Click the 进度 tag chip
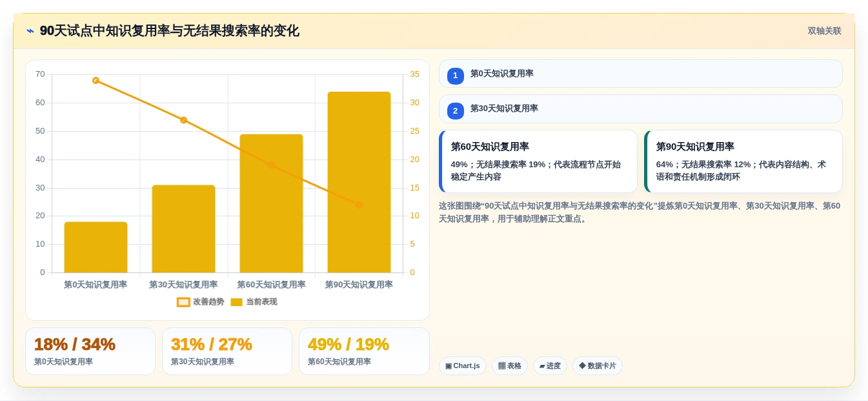 click(x=550, y=366)
